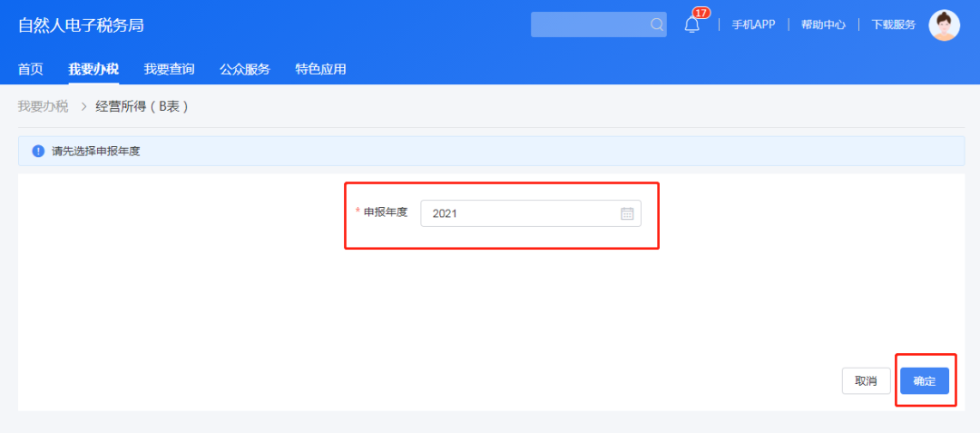Click the 经营所得（B表）breadcrumb
This screenshot has height=433, width=980.
click(142, 106)
